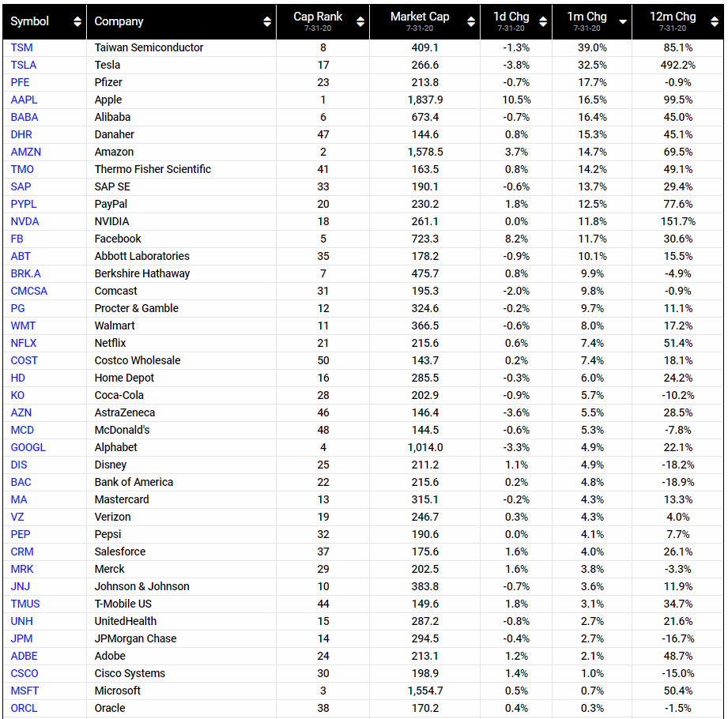This screenshot has height=719, width=728.
Task: Open the GOOGL ticker link
Action: (28, 447)
